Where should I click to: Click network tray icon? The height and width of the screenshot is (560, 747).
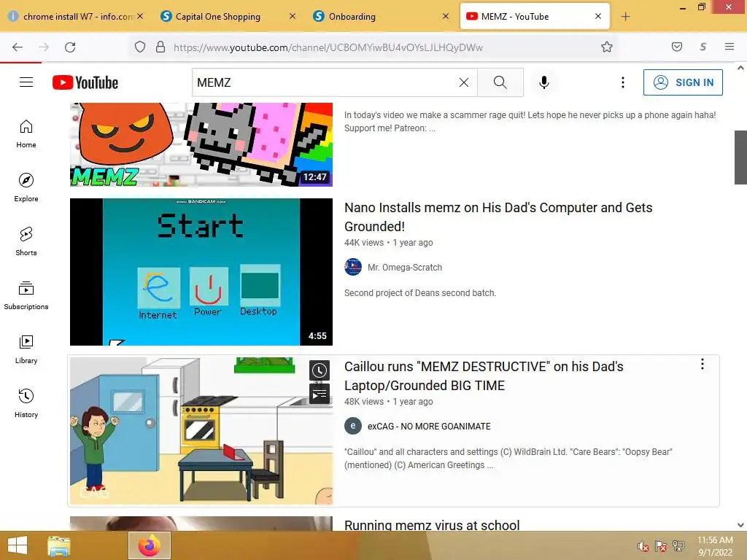coord(678,546)
